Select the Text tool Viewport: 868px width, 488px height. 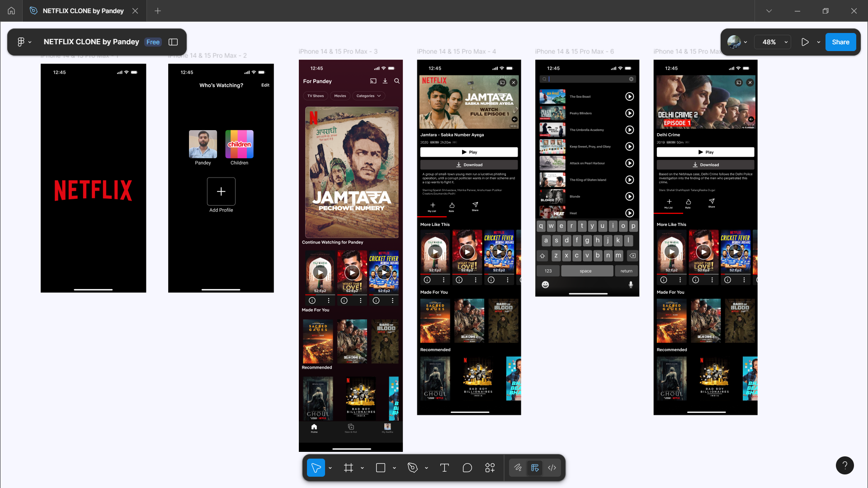[444, 468]
